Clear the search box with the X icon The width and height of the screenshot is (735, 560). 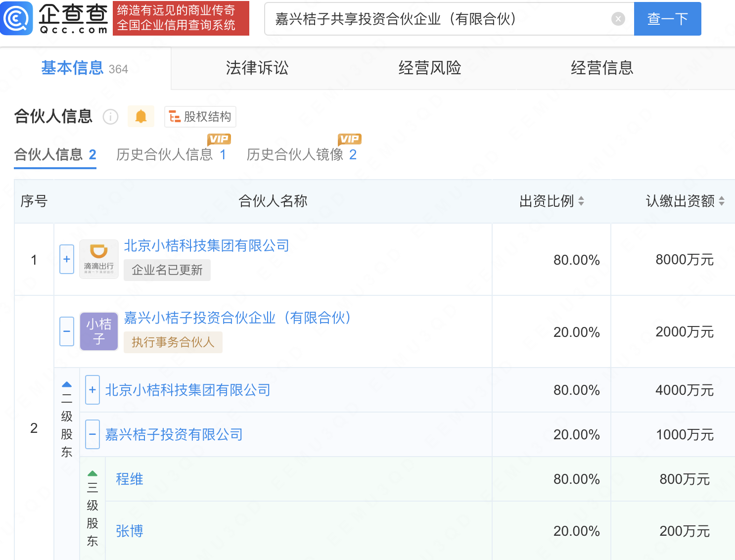[618, 19]
